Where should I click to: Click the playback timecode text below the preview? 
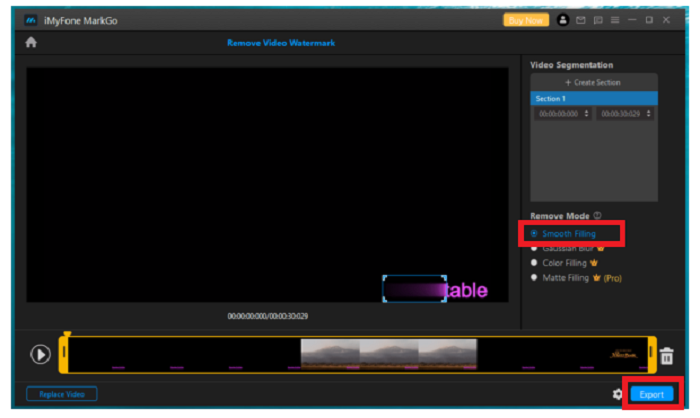point(267,316)
